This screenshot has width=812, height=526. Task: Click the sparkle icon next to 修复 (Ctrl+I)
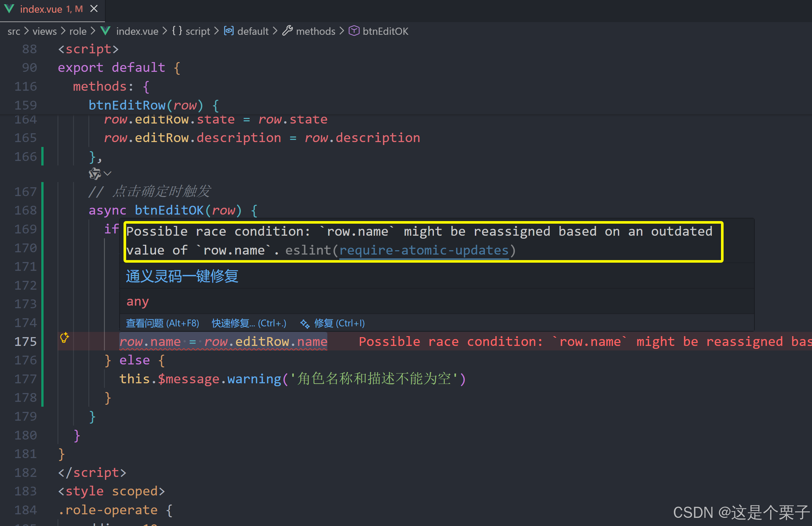tap(305, 323)
